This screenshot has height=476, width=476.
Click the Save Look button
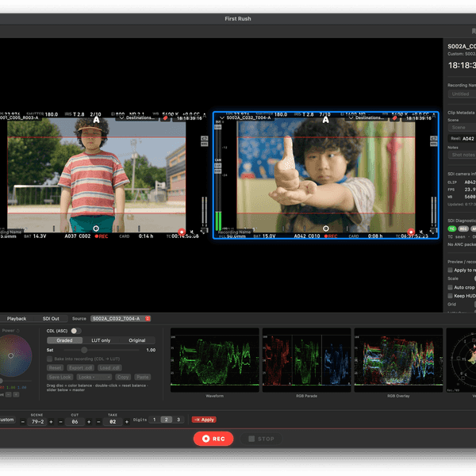[x=59, y=377]
